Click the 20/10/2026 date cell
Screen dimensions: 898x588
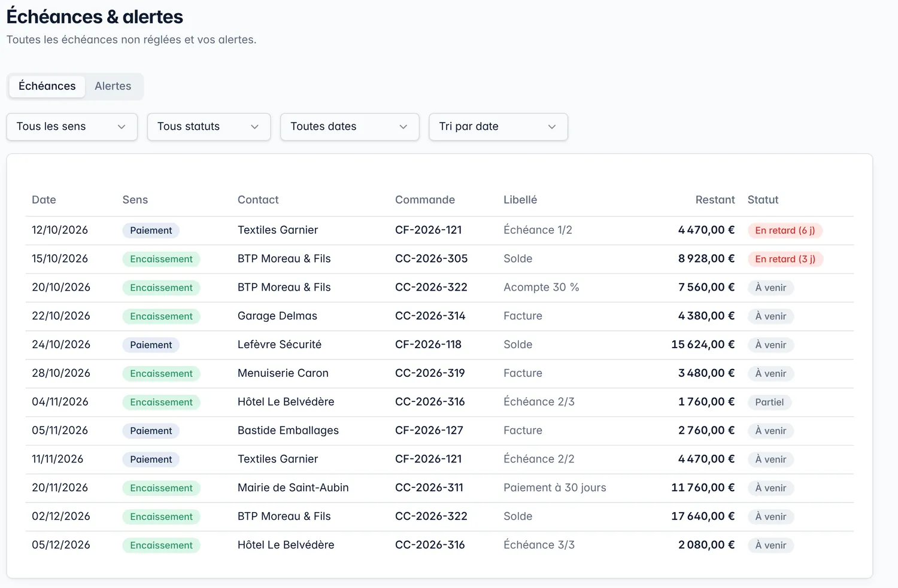(61, 288)
